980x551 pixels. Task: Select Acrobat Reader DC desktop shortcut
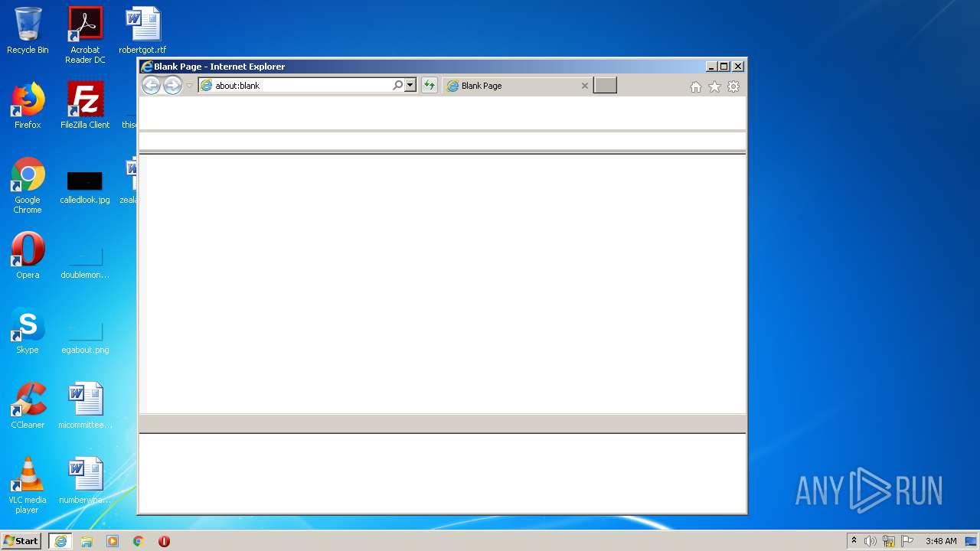(x=85, y=35)
